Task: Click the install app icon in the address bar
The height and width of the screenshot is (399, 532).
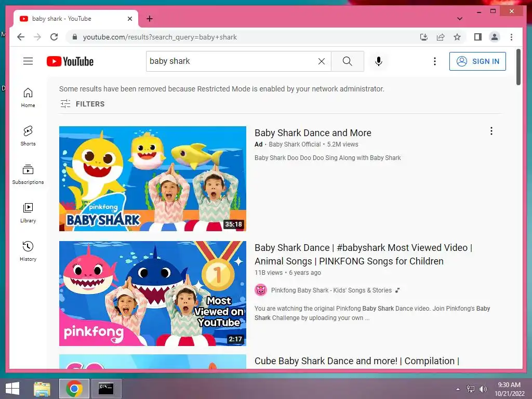Action: pyautogui.click(x=424, y=37)
